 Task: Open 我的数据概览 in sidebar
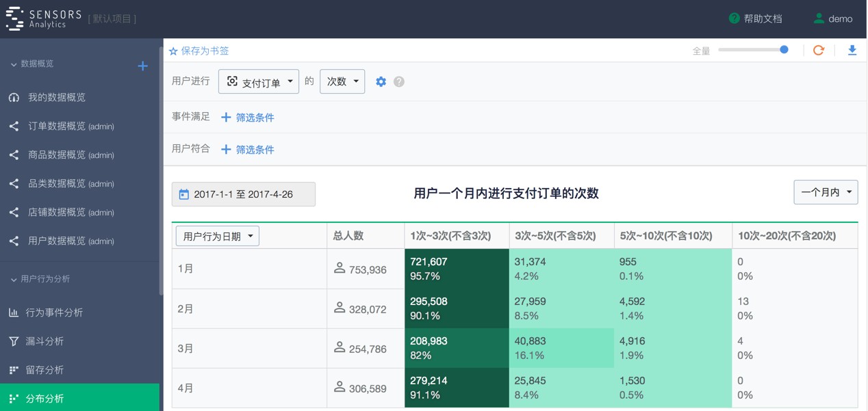coord(57,97)
